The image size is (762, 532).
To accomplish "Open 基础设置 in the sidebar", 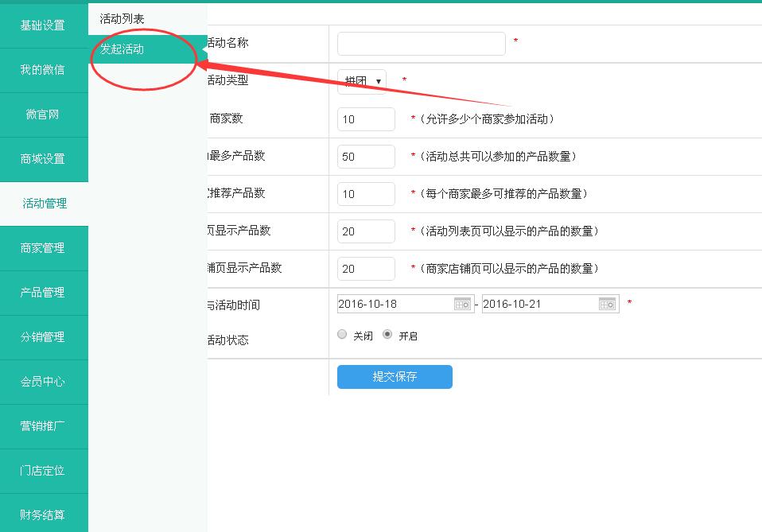I will (x=43, y=25).
